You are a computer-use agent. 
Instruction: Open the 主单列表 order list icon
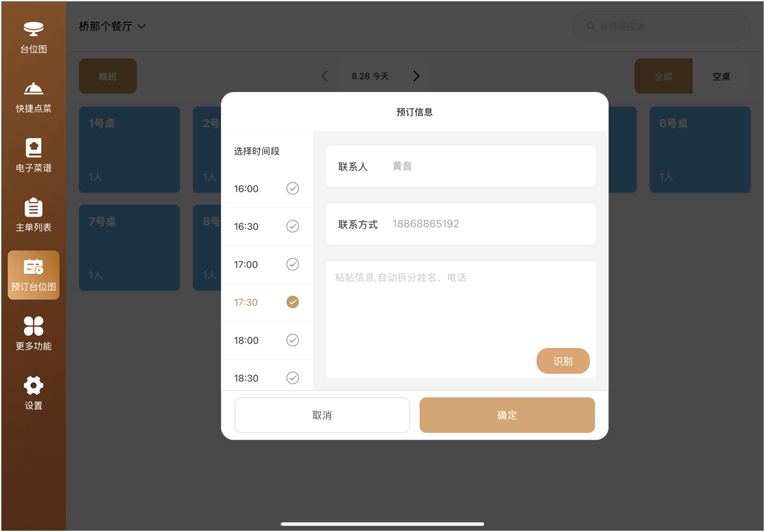click(x=33, y=208)
